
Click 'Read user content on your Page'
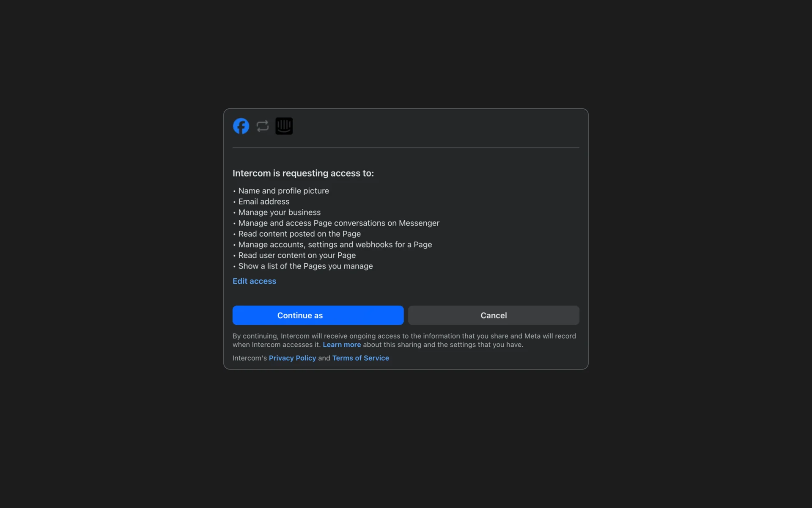pos(296,255)
